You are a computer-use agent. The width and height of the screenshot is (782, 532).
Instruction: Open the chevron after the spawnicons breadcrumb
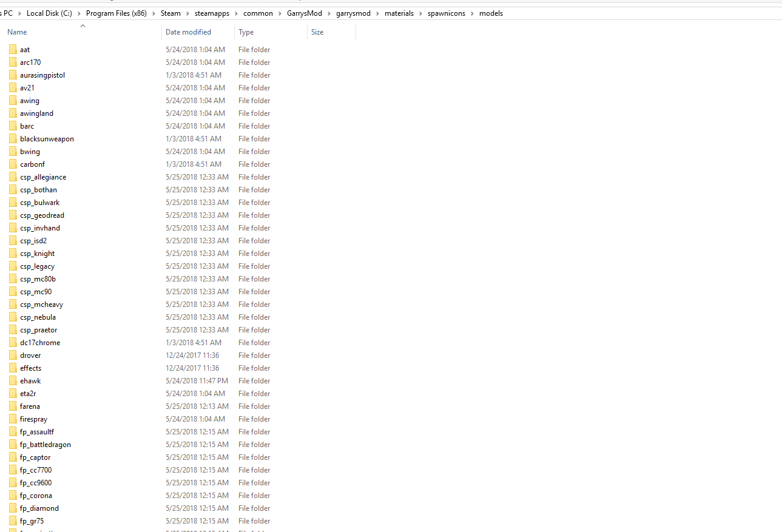472,13
